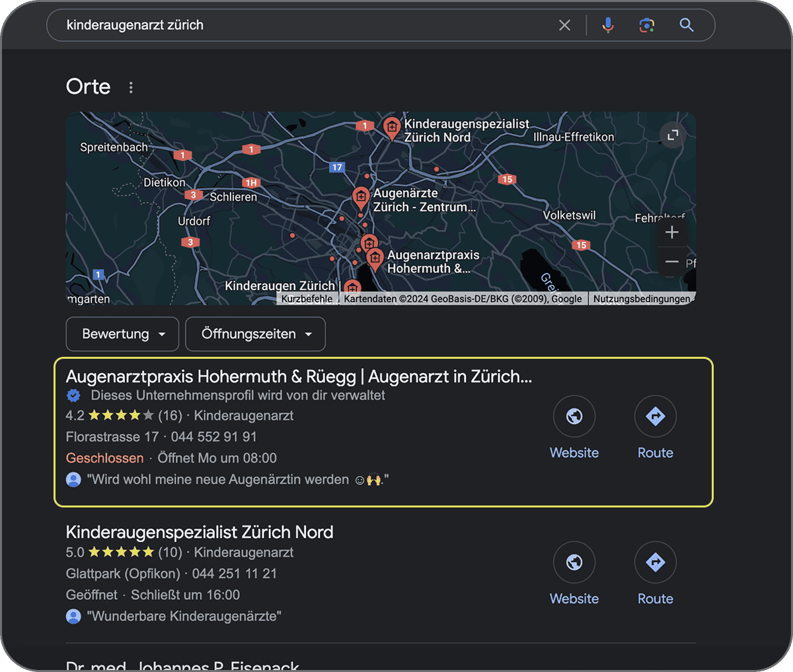Open Google Lens image search icon
The height and width of the screenshot is (672, 793).
click(647, 25)
